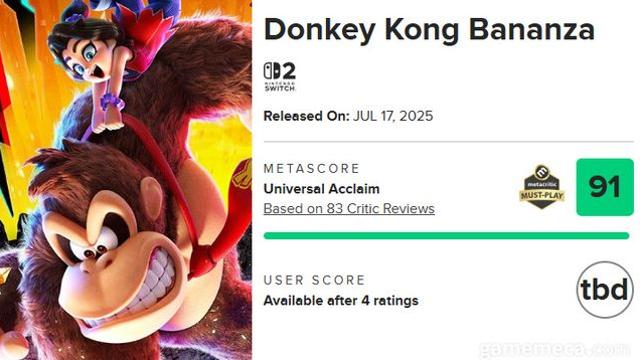Click the green Metascore distribution bar

click(x=447, y=236)
